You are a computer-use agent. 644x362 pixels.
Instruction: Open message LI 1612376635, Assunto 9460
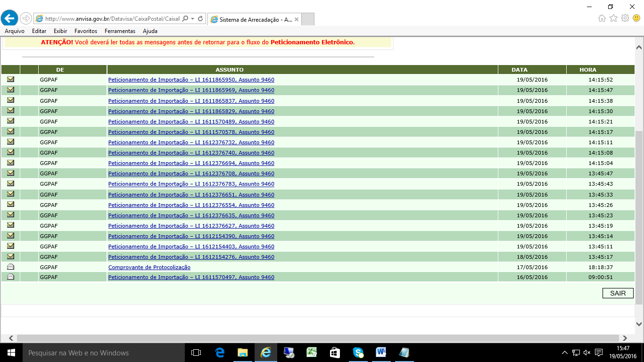tap(191, 215)
